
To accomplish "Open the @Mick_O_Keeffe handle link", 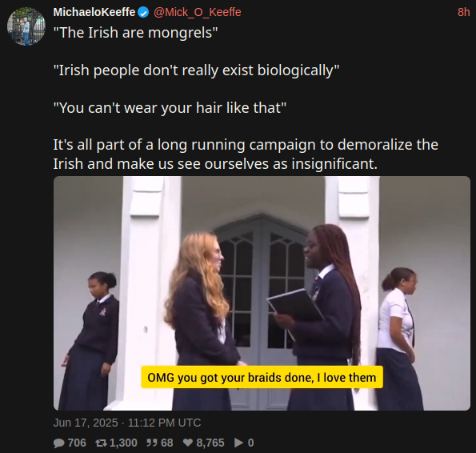I will [198, 13].
